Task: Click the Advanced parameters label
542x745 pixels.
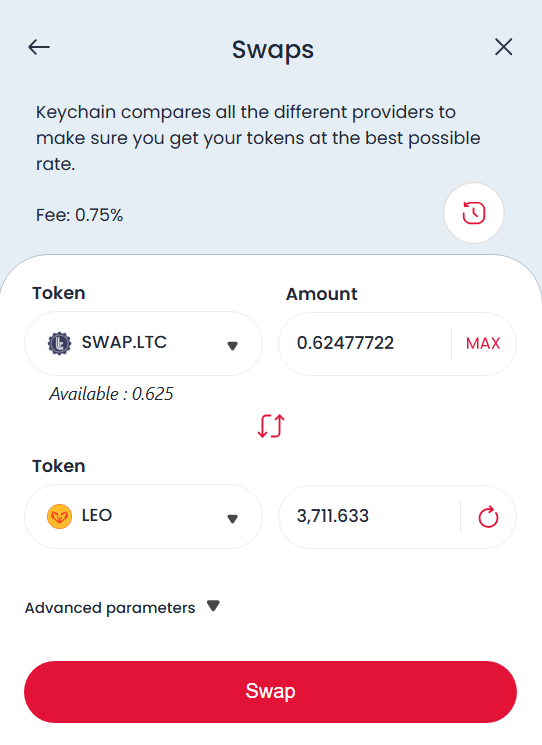Action: pyautogui.click(x=110, y=608)
